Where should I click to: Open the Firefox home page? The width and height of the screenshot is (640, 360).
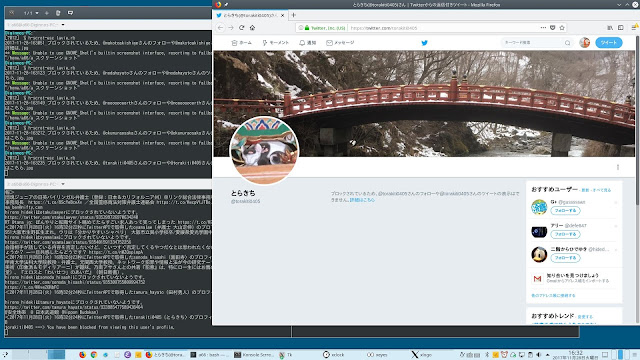pos(252,28)
